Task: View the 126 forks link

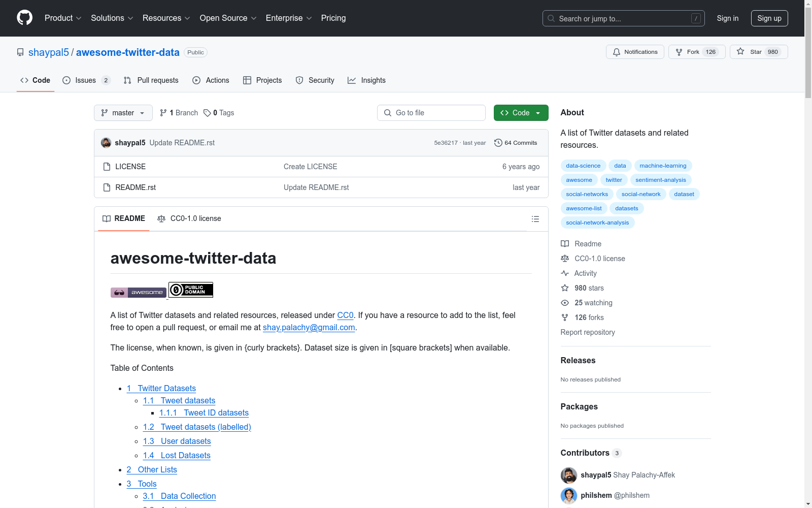Action: 582,317
